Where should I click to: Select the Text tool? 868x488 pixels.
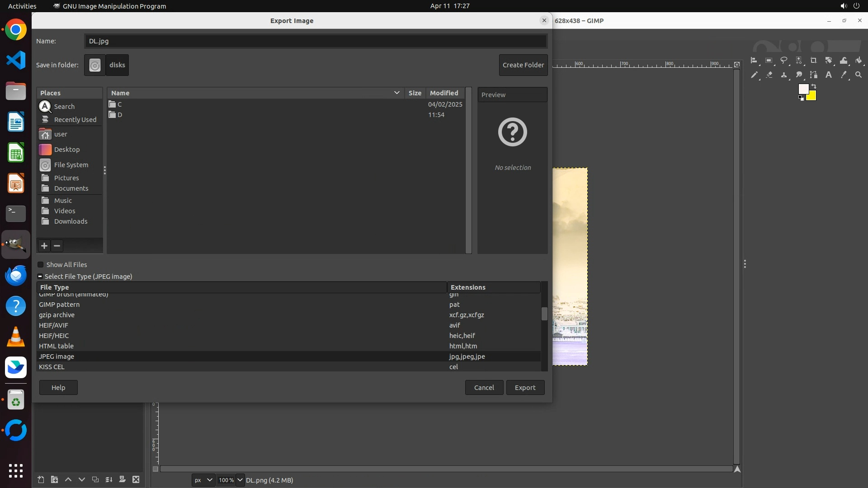pos(829,75)
